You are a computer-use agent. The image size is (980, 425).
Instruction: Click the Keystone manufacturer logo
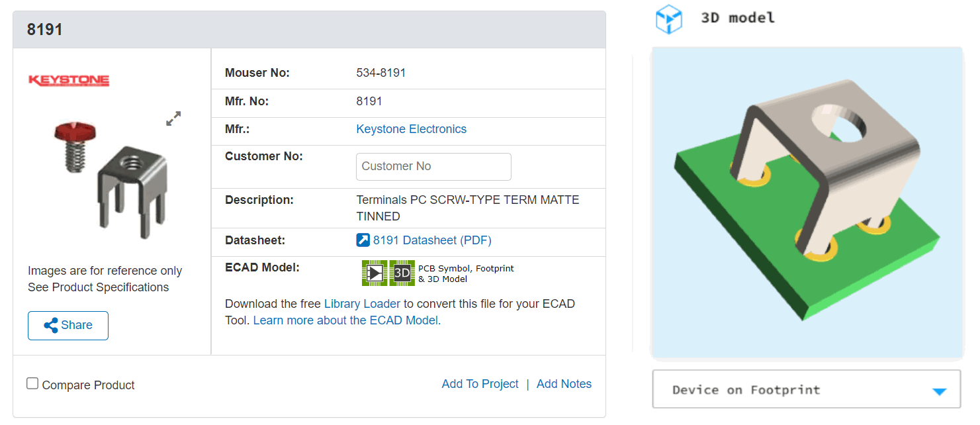click(69, 81)
